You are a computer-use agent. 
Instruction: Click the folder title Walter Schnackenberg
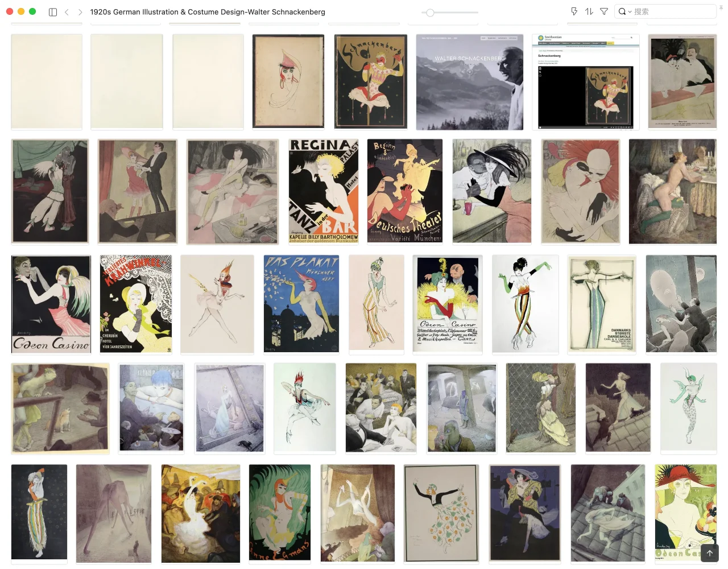(x=208, y=12)
